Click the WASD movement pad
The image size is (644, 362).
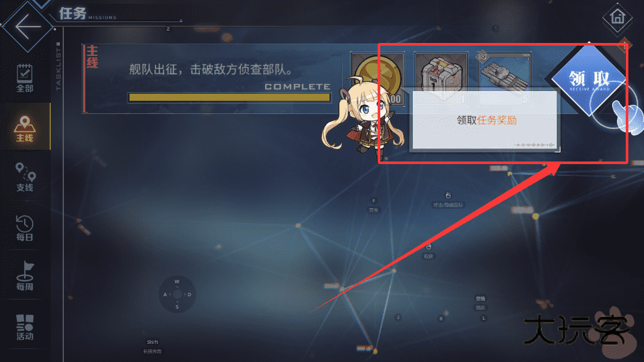177,294
